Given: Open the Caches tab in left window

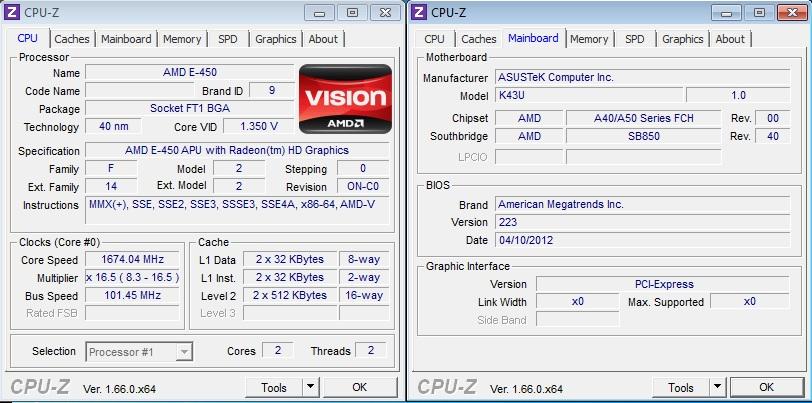Looking at the screenshot, I should pyautogui.click(x=71, y=39).
